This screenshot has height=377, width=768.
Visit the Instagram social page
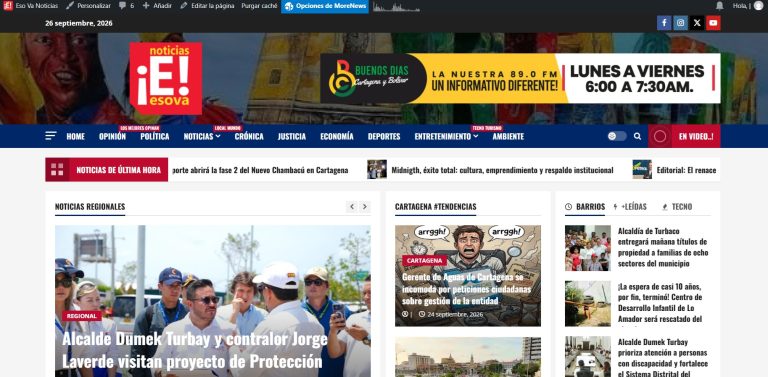pos(680,23)
